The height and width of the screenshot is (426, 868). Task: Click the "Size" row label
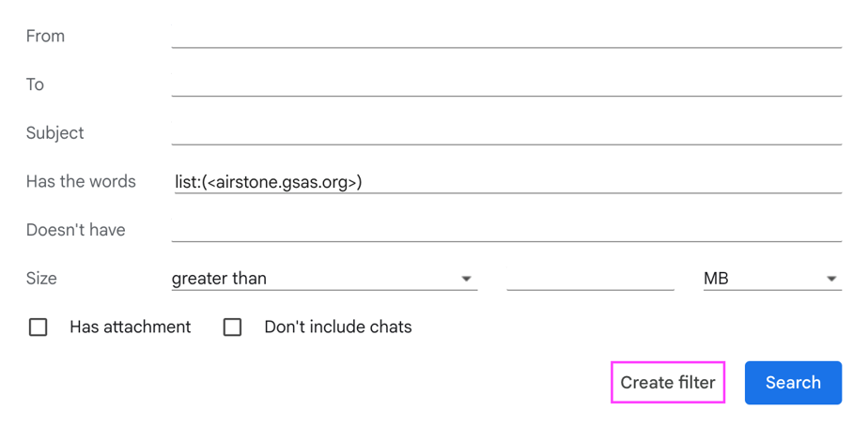pyautogui.click(x=41, y=279)
